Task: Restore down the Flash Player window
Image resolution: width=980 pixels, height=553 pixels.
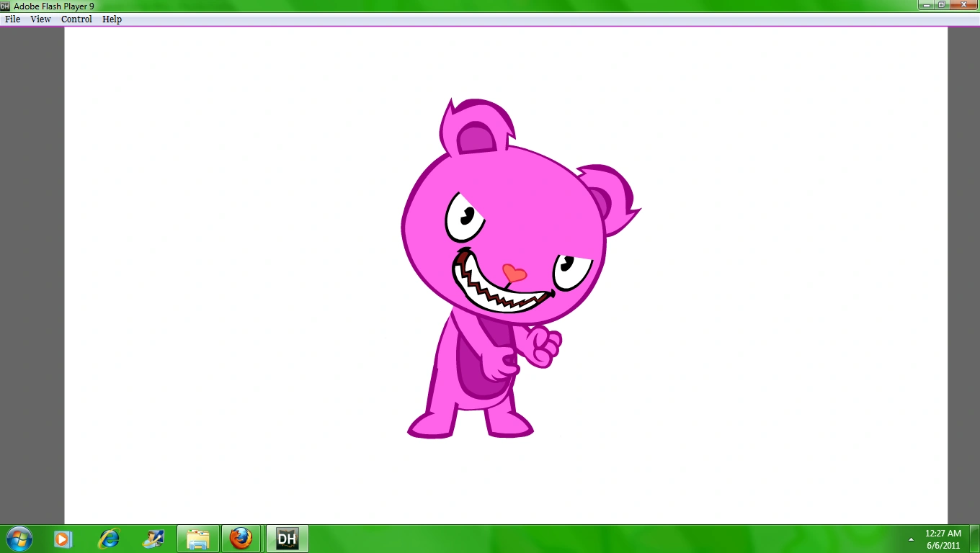Action: 941,4
